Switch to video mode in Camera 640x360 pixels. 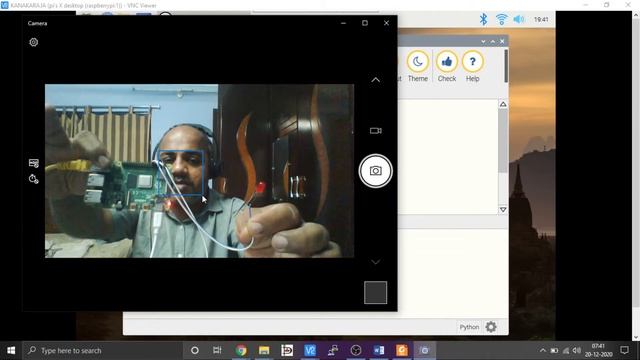coord(376,131)
